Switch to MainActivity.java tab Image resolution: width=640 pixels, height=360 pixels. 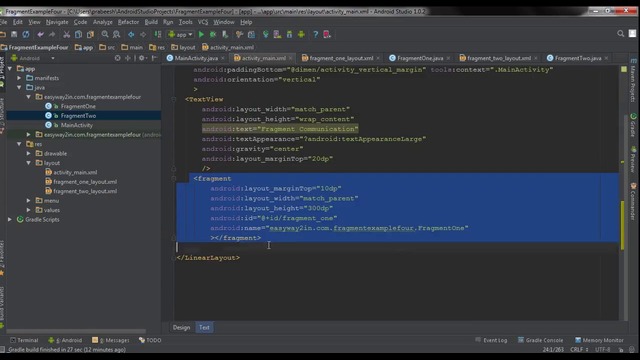coord(196,58)
